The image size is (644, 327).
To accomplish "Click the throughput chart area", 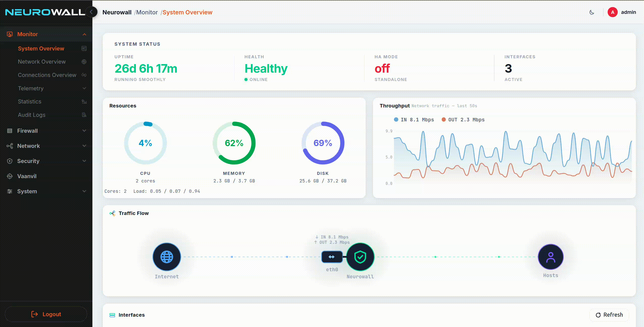I will (513, 157).
